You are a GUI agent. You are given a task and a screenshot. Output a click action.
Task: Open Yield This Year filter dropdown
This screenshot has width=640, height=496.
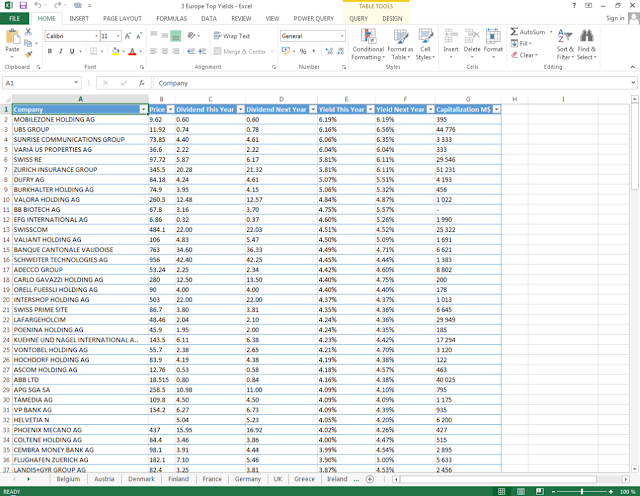[370, 109]
